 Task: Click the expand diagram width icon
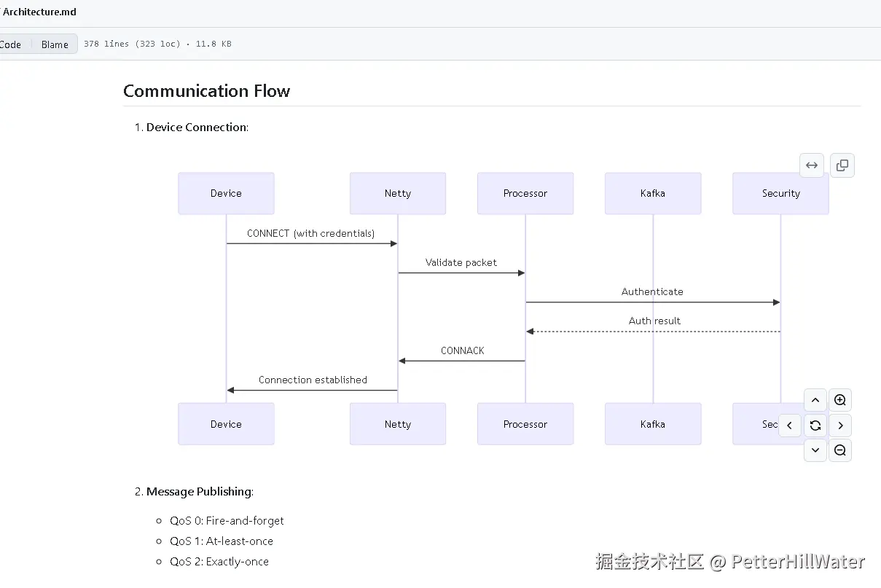point(812,165)
